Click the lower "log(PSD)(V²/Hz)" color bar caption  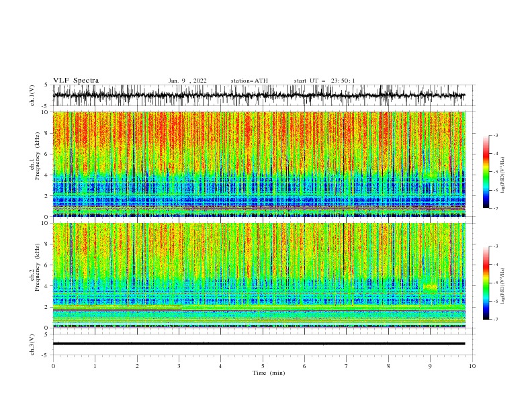(502, 286)
